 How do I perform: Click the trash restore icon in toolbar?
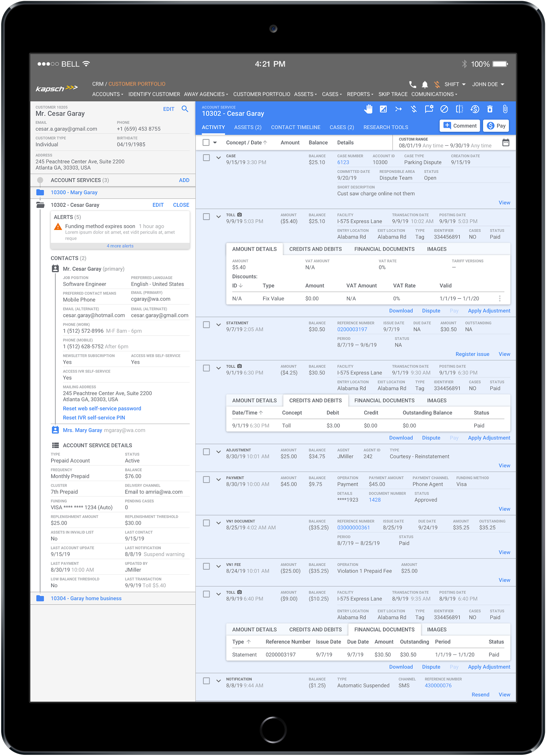click(490, 109)
